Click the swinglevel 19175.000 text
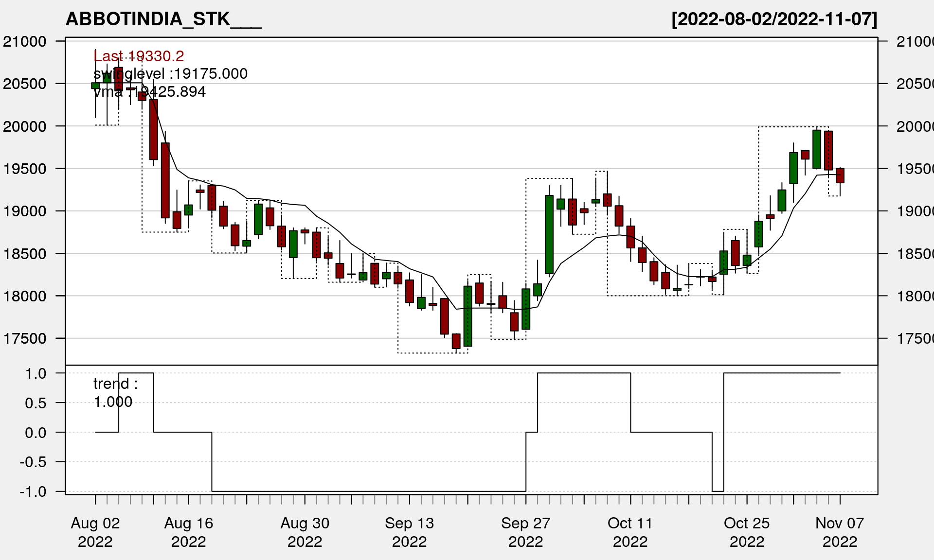Viewport: 934px width, 560px height. coord(170,74)
